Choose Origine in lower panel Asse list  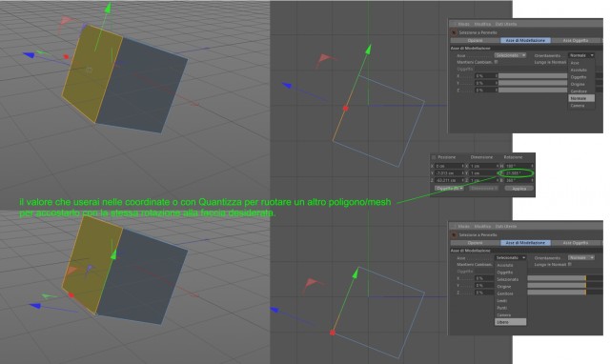(511, 287)
